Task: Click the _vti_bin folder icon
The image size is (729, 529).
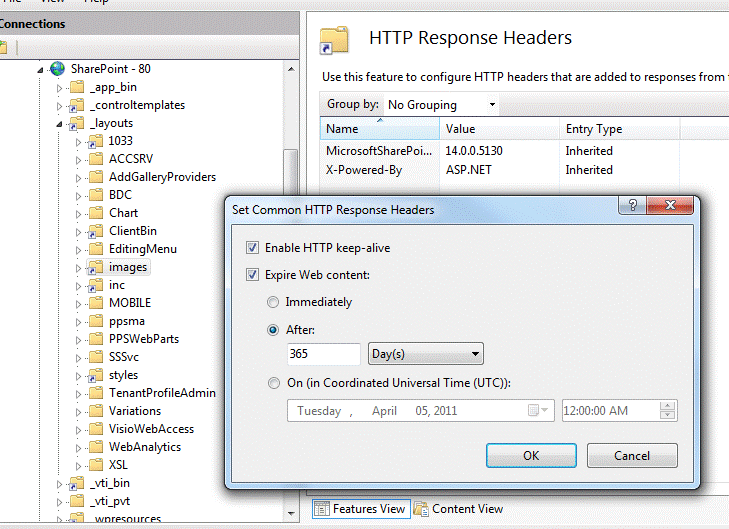Action: point(77,483)
